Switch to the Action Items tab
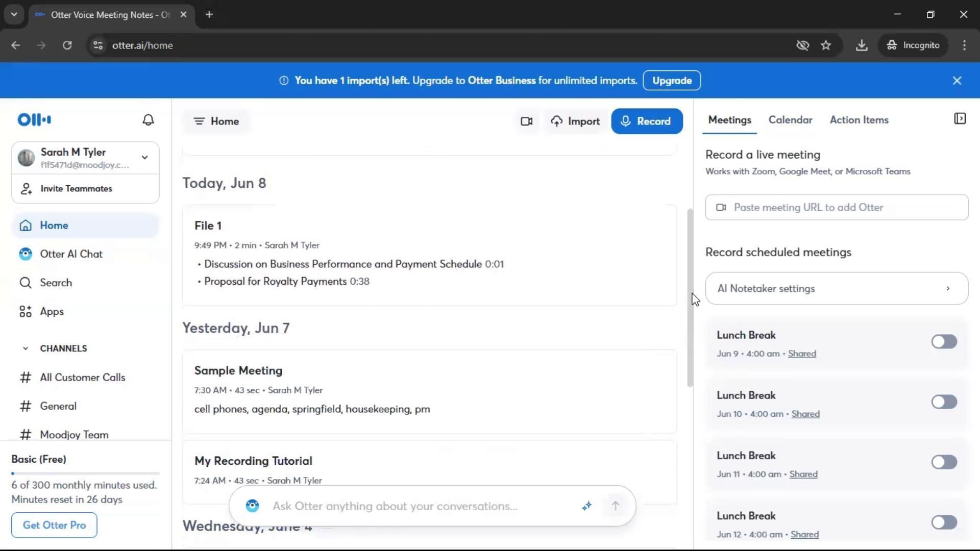980x551 pixels. [859, 120]
